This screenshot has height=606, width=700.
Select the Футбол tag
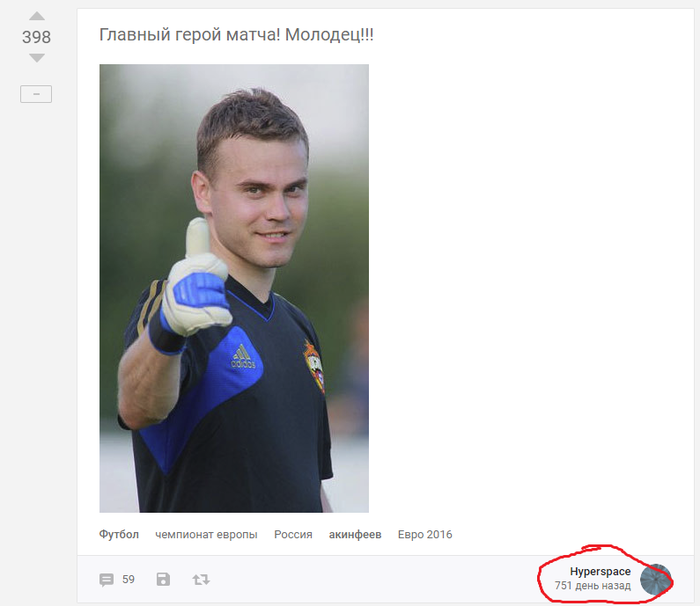pyautogui.click(x=119, y=534)
